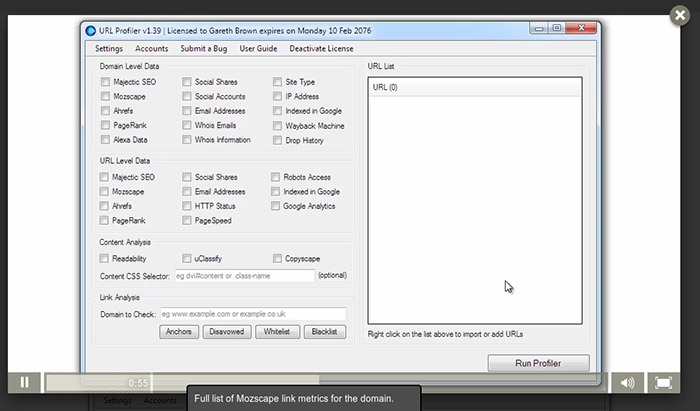700x411 pixels.
Task: Toggle the PageSpeed checkbox
Action: pos(187,220)
